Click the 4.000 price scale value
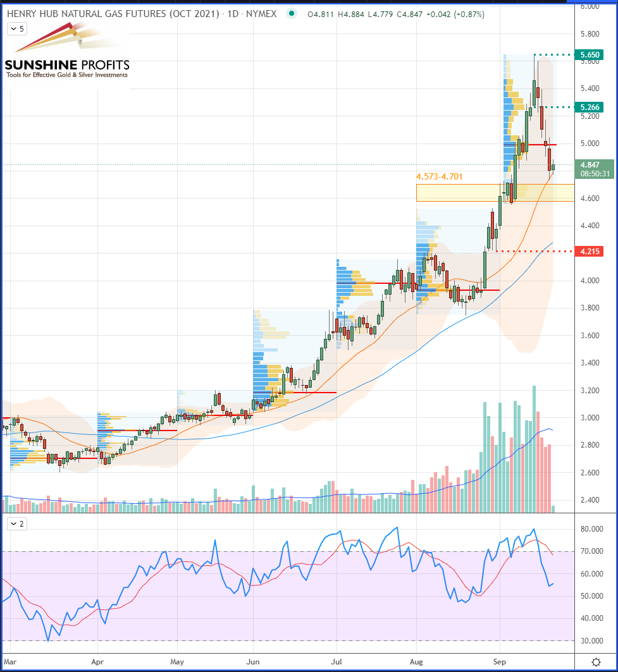618x672 pixels. coord(590,280)
